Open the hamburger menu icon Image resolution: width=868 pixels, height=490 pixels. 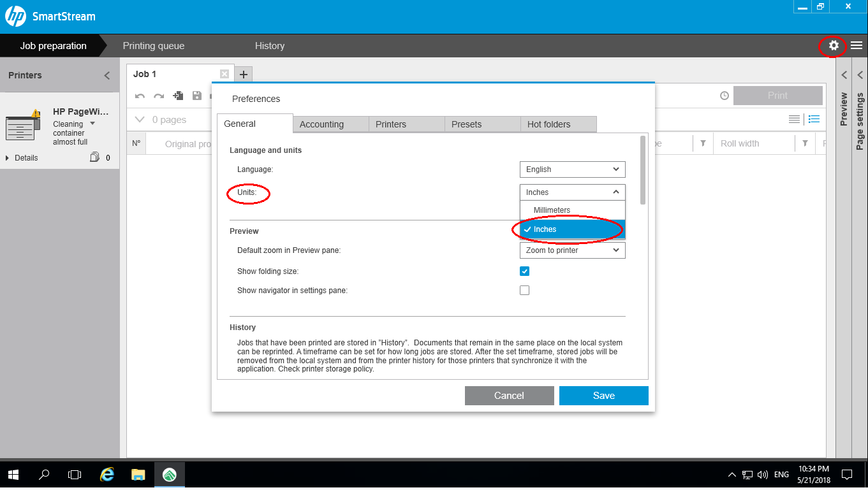(x=857, y=46)
